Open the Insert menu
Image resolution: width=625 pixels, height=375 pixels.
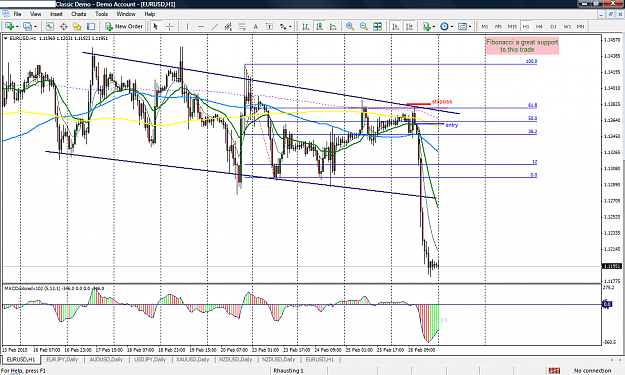(56, 14)
